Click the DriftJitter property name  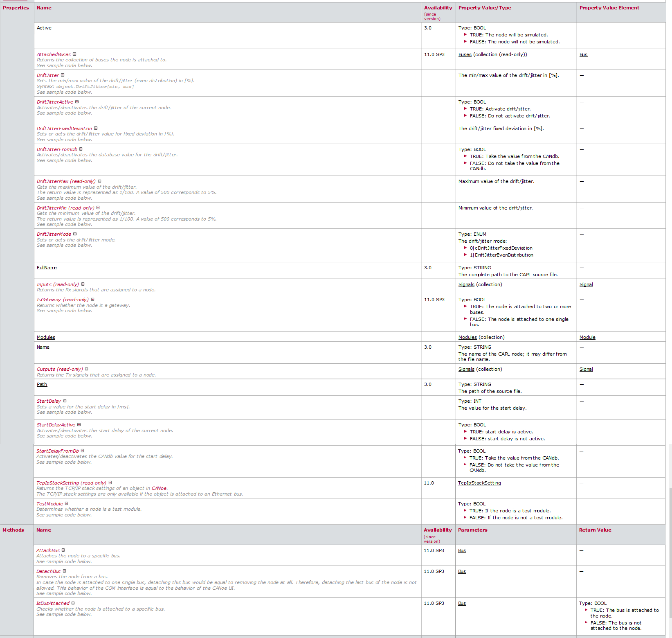click(x=48, y=75)
